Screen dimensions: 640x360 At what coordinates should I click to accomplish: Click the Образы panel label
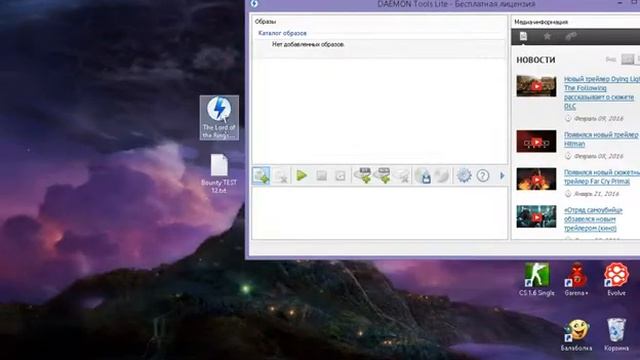265,22
